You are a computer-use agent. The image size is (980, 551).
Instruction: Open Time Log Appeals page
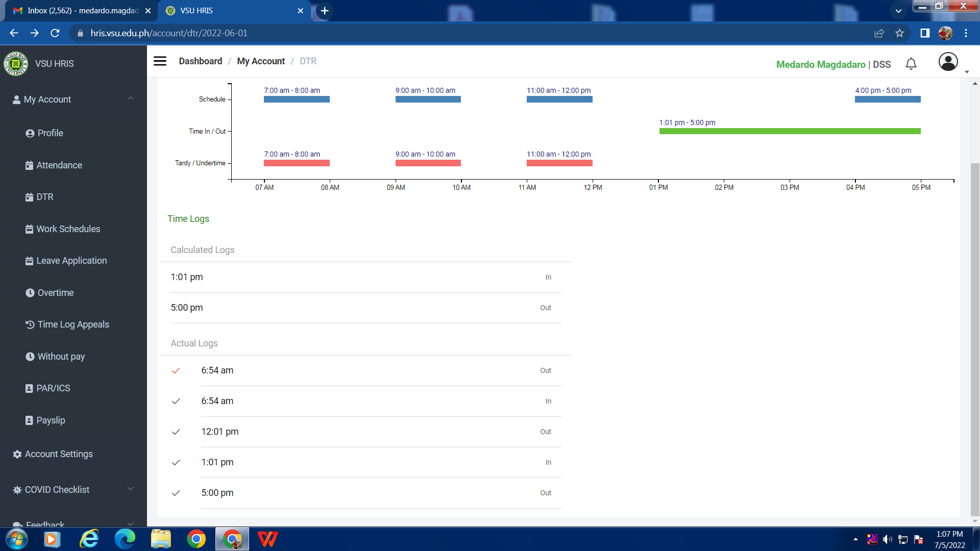click(73, 324)
